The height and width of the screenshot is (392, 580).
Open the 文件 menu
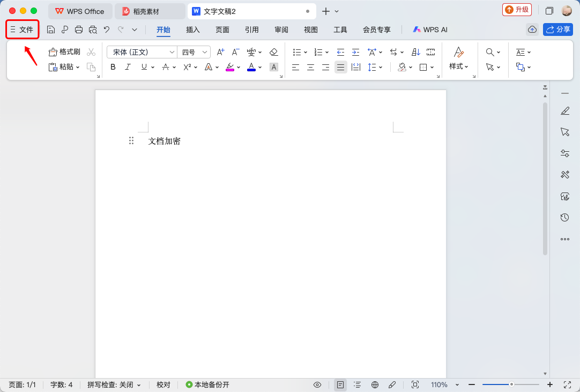pyautogui.click(x=22, y=29)
